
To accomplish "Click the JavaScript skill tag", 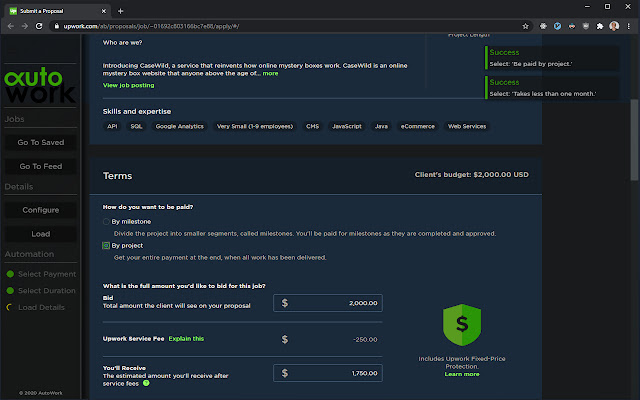I will coord(347,126).
